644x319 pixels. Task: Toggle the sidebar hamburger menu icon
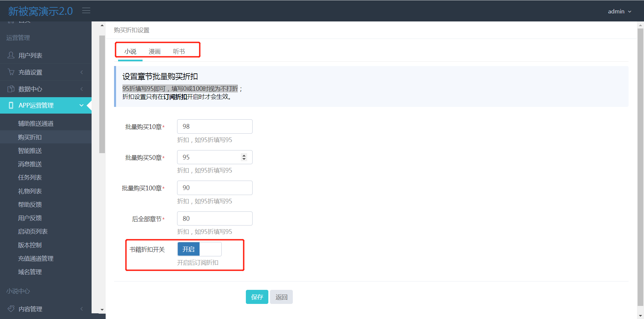click(x=86, y=11)
